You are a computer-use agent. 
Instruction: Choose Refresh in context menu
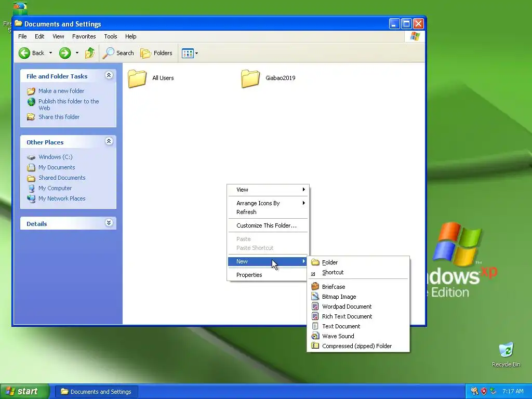coord(268,212)
